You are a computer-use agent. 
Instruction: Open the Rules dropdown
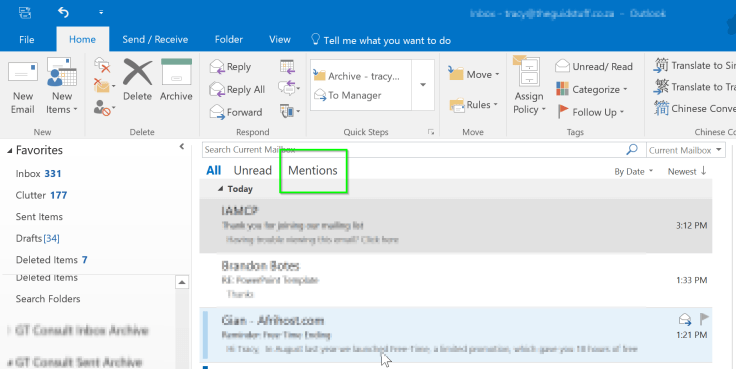click(x=473, y=105)
